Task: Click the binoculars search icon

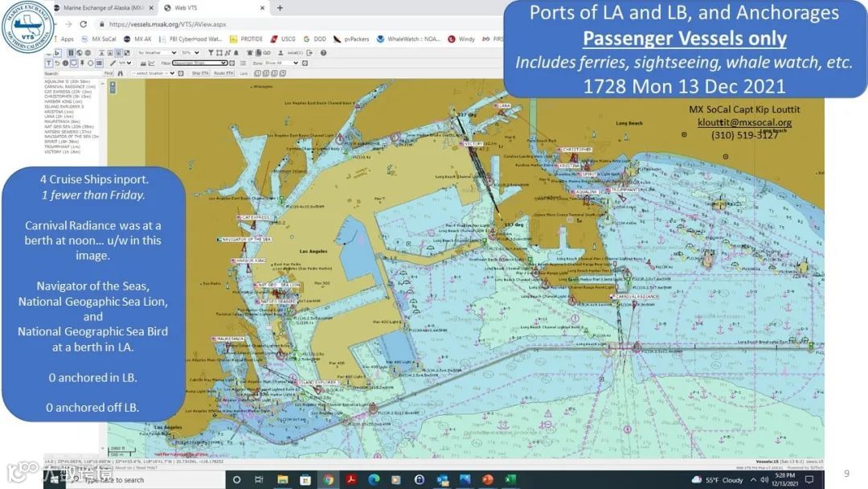Action: coord(120,73)
